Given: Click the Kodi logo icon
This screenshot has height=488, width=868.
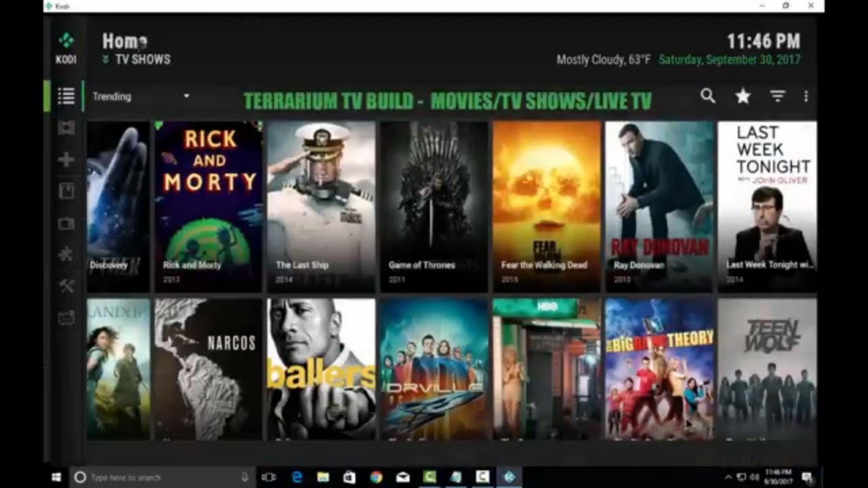Looking at the screenshot, I should (x=66, y=41).
